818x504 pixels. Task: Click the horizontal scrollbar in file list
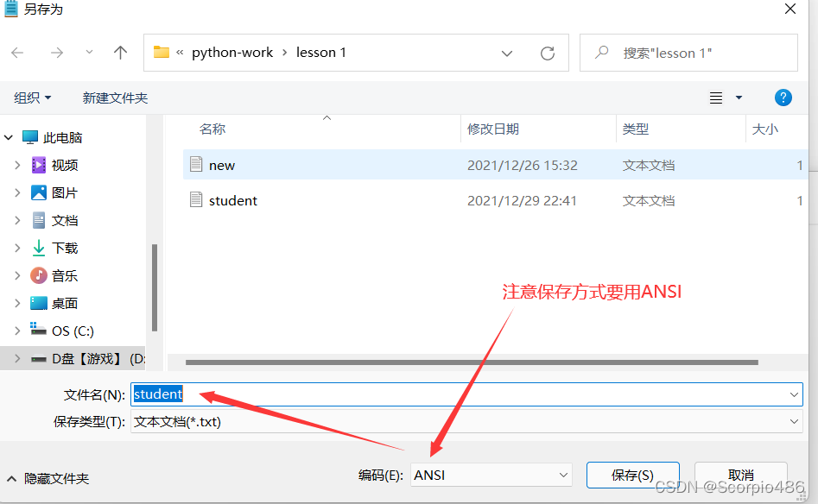[472, 362]
